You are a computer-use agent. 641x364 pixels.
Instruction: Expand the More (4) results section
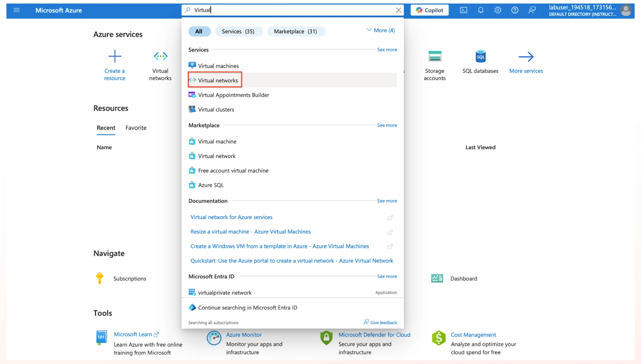click(x=380, y=30)
